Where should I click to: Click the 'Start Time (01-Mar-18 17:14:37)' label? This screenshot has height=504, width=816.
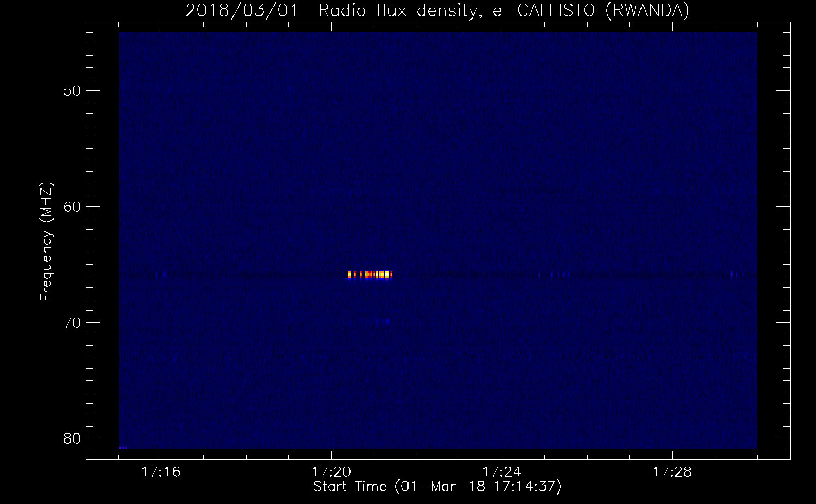pos(437,487)
